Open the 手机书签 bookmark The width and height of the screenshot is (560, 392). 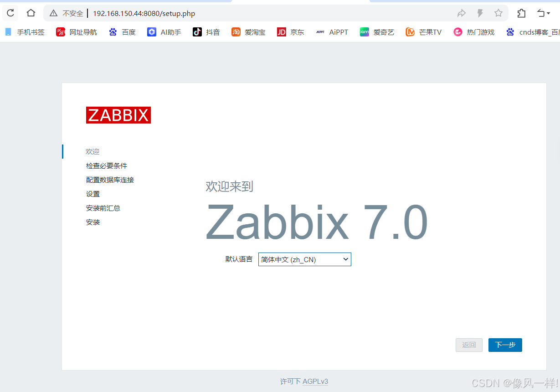[25, 32]
